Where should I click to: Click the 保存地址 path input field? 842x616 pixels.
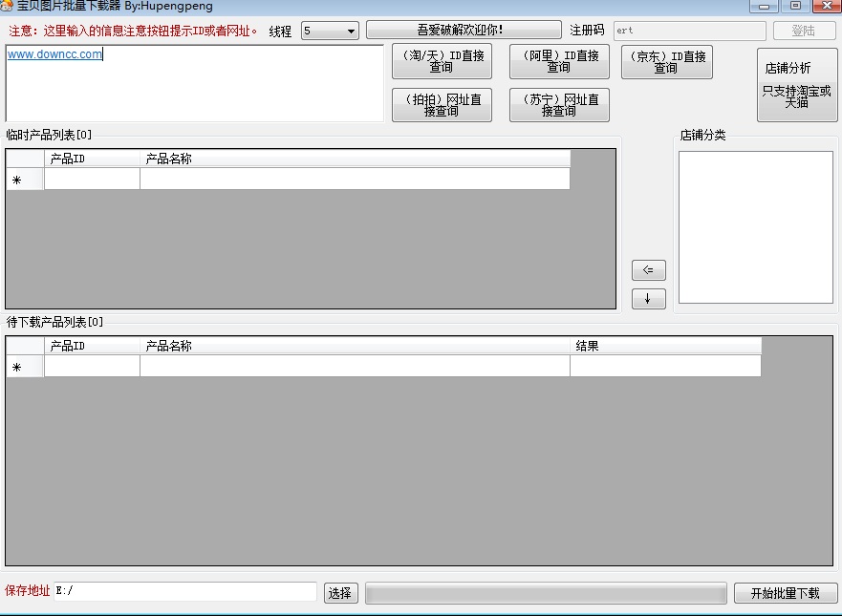(184, 592)
